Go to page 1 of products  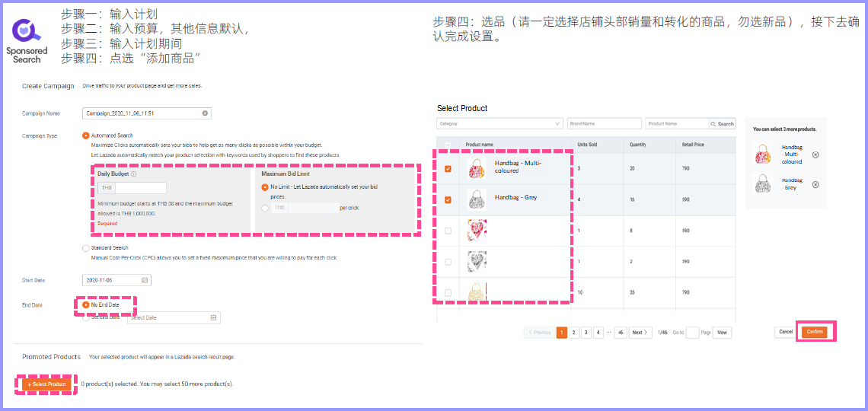562,333
